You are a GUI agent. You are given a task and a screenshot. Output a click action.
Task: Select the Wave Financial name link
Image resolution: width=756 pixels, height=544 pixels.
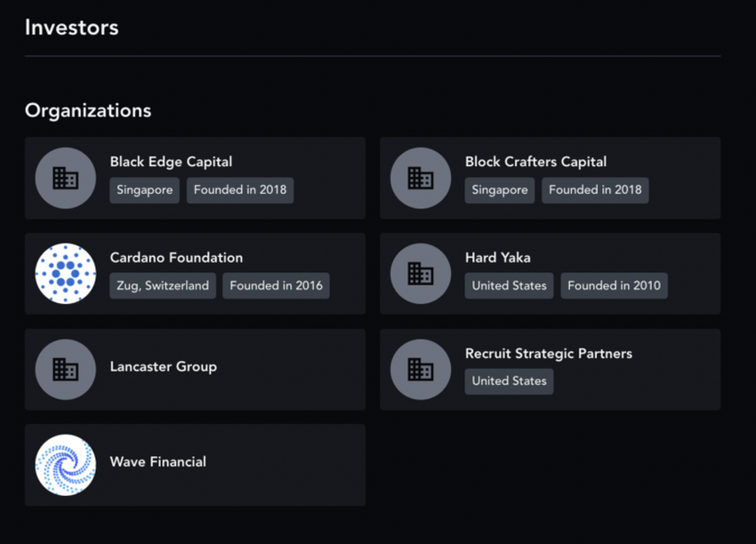pyautogui.click(x=157, y=461)
